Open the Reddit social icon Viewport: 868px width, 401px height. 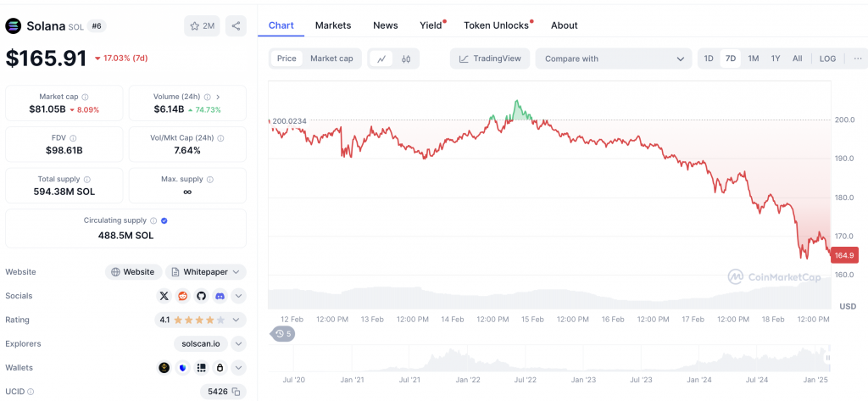[182, 296]
